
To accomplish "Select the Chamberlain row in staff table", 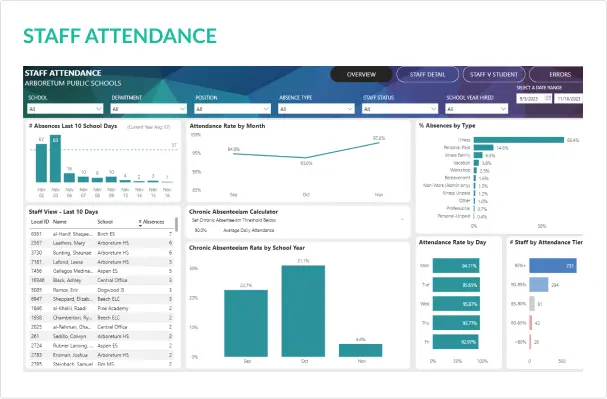I will 101,318.
